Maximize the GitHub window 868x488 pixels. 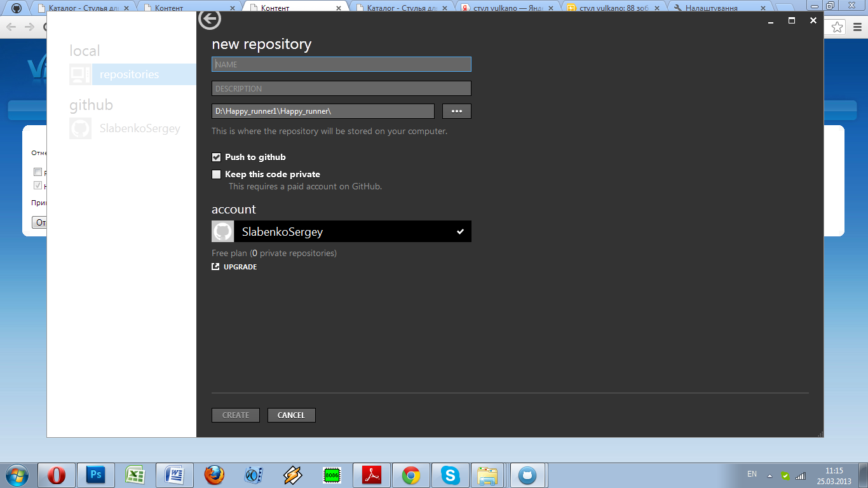click(792, 20)
